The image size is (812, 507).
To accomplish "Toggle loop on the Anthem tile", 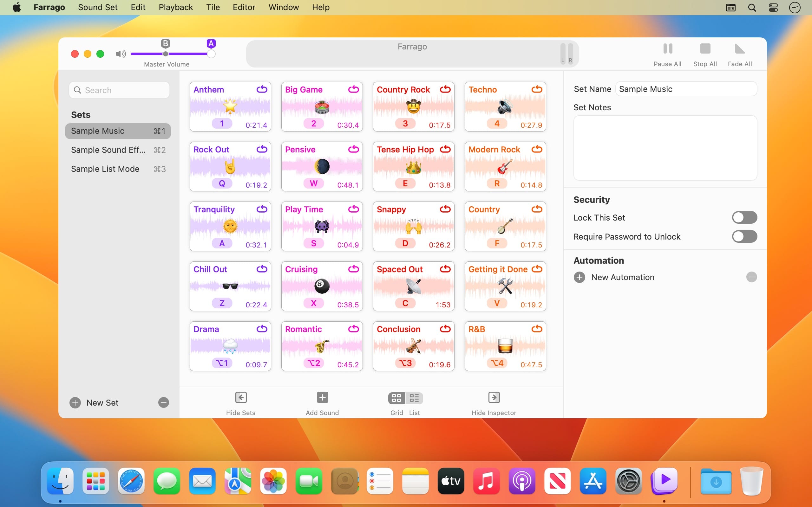I will pos(262,89).
